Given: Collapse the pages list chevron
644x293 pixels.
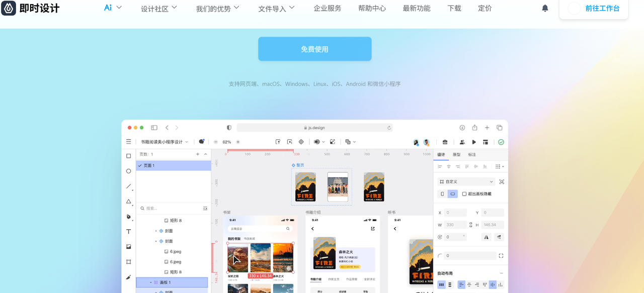Looking at the screenshot, I should [x=205, y=154].
